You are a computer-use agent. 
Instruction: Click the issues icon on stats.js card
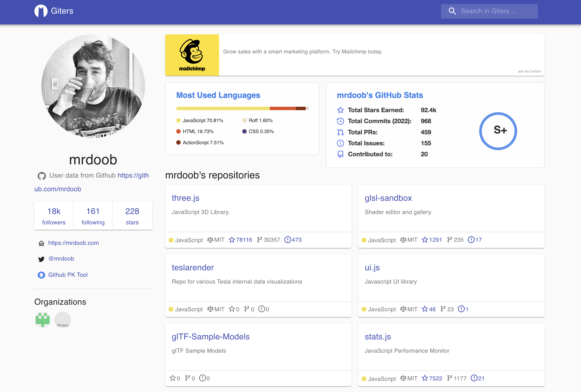pos(474,378)
